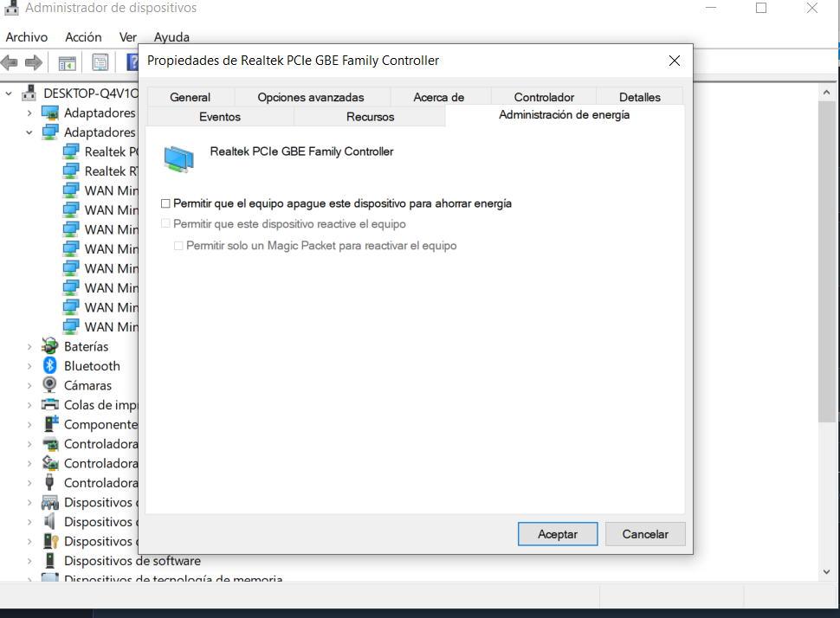
Task: Click the Device Manager title bar icon
Action: [11, 8]
